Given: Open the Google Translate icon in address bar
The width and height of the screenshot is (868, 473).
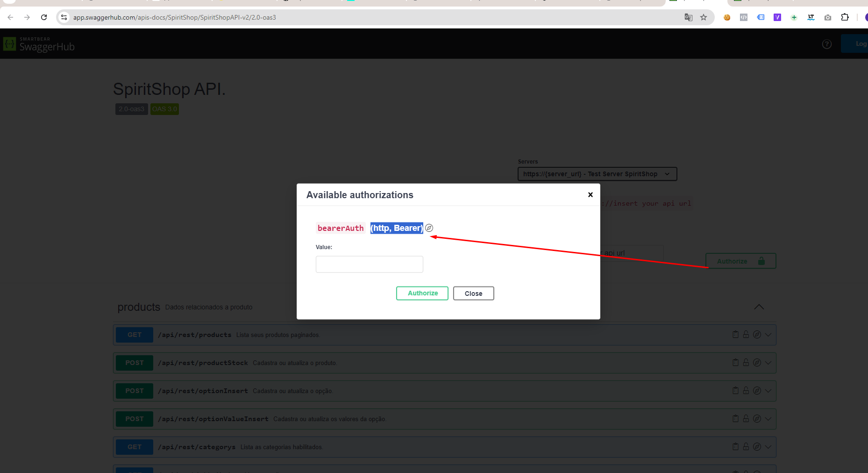Looking at the screenshot, I should coord(688,17).
